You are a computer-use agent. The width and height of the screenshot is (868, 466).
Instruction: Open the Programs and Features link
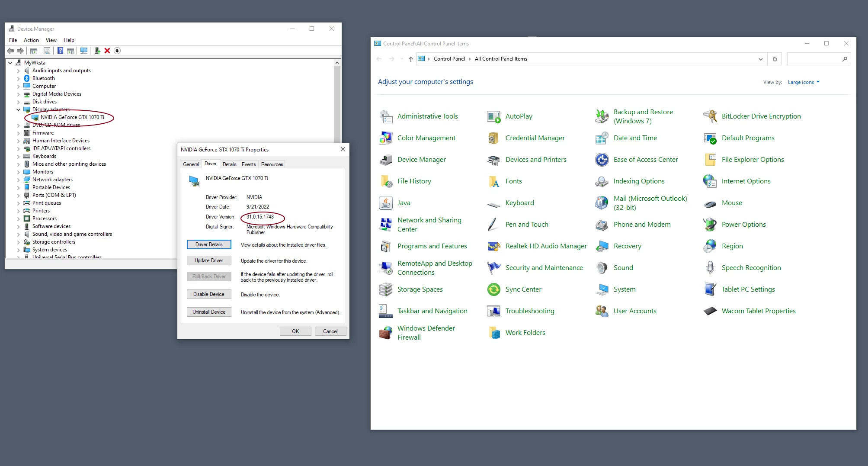(x=432, y=246)
